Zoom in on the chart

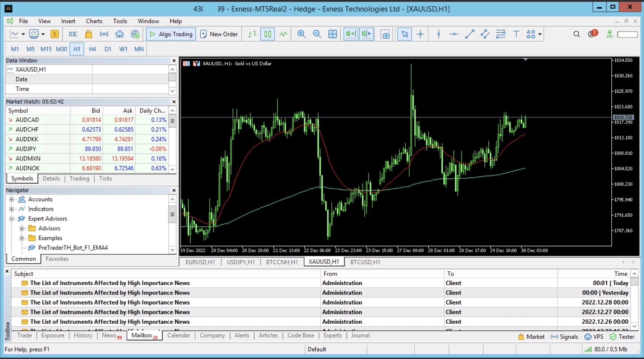[301, 34]
